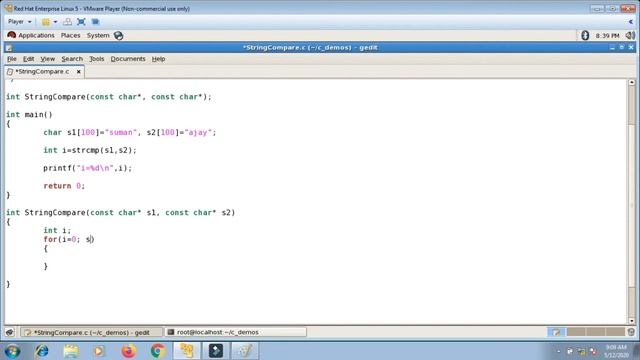Enter full screen mode via VMware toolbar icon
Image resolution: width=640 pixels, height=360 pixels.
(81, 22)
